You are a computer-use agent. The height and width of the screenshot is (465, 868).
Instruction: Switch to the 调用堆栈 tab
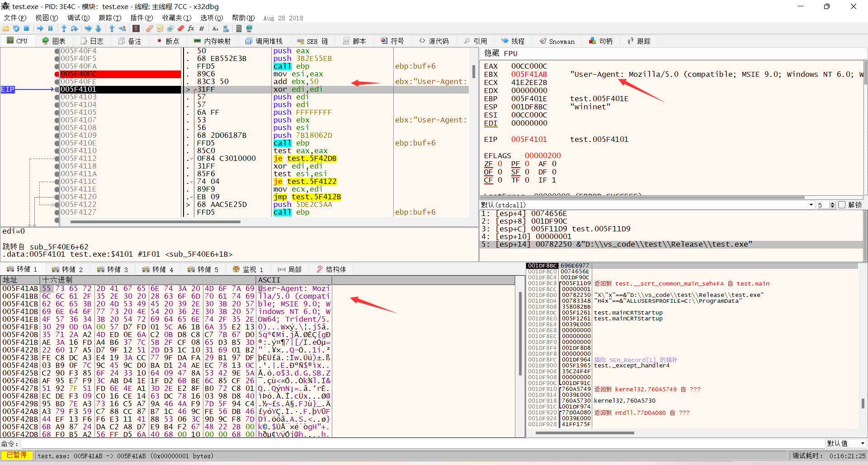[x=264, y=41]
